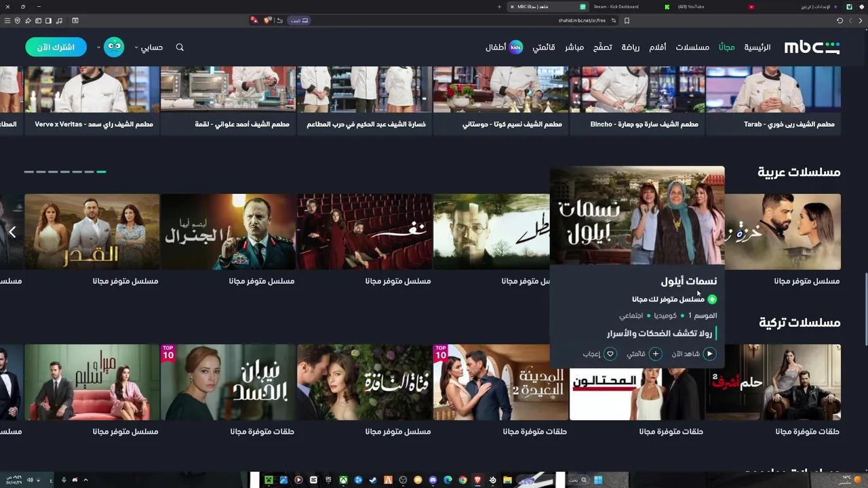Open the مباشر live menu item
The width and height of the screenshot is (868, 488).
coord(574,47)
